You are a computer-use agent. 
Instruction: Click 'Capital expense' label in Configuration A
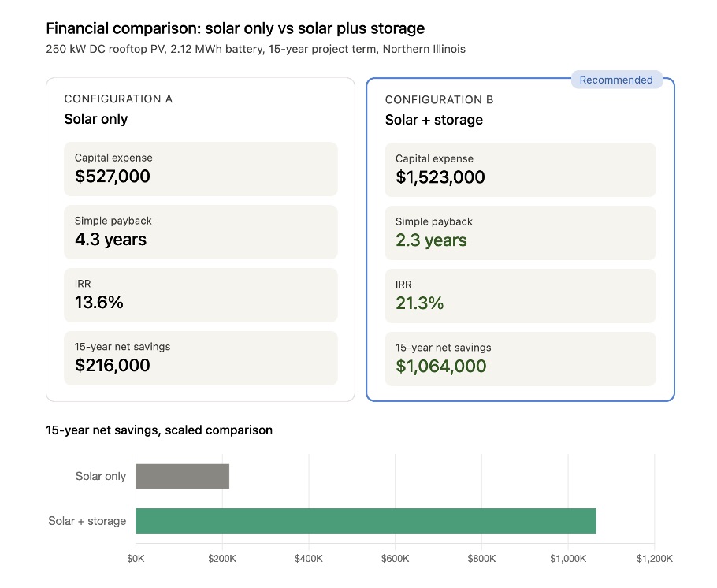(113, 158)
